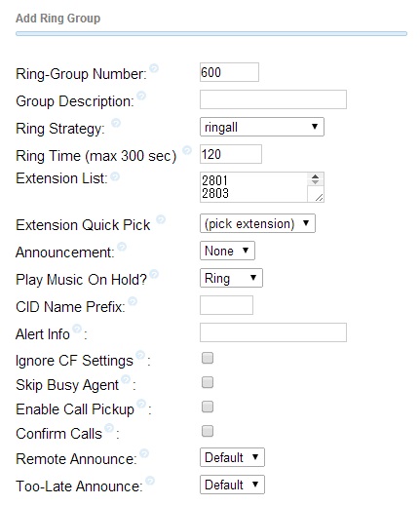Click help icon beside Ring-Group Number
This screenshot has width=420, height=505.
click(154, 68)
